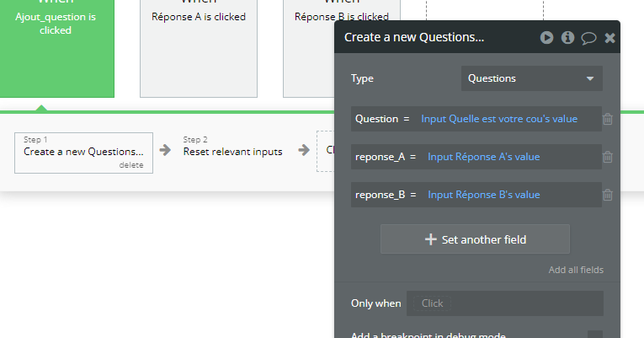
Task: Select the Réponse A is clicked event
Action: 199,49
